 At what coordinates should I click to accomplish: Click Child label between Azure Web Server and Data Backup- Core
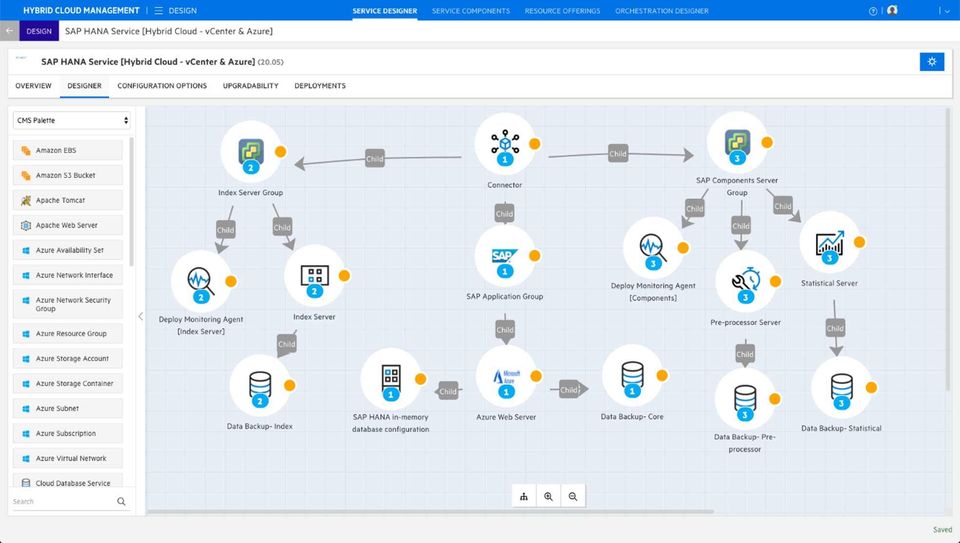[569, 390]
